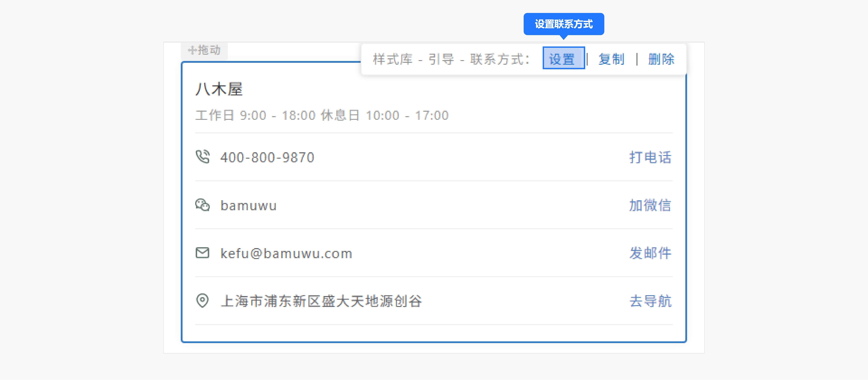Viewport: 868px width, 380px height.
Task: Click the address 上海市浦东新区盛大天地源创谷
Action: click(x=321, y=301)
